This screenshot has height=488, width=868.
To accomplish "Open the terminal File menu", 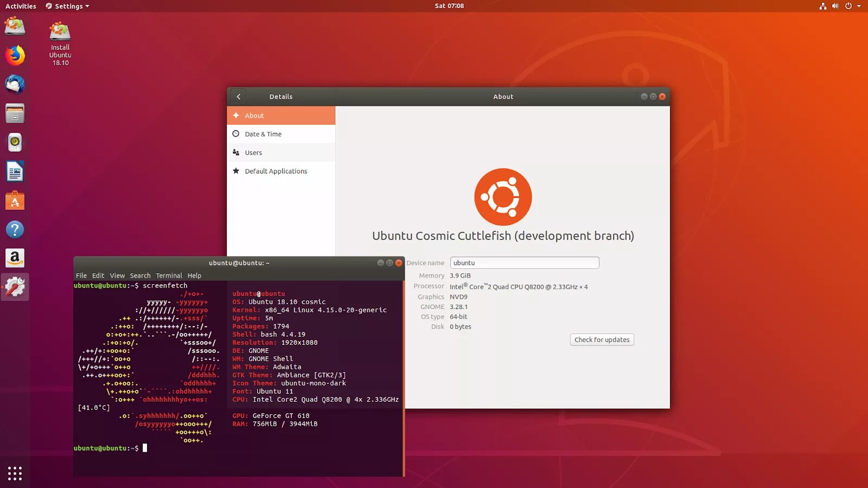I will pos(81,275).
